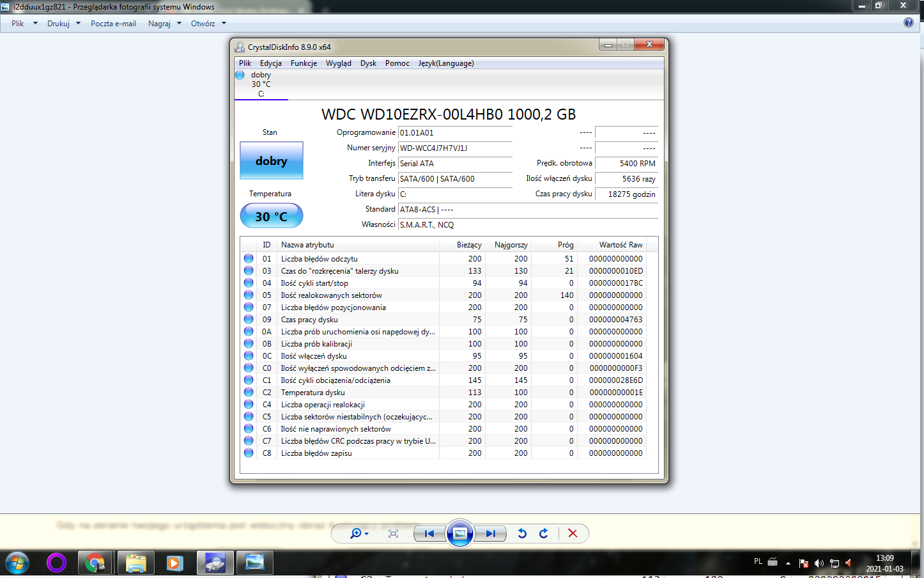Image resolution: width=924 pixels, height=578 pixels.
Task: Click status circle for Czas do rozkręcenia talerzy
Action: point(249,270)
